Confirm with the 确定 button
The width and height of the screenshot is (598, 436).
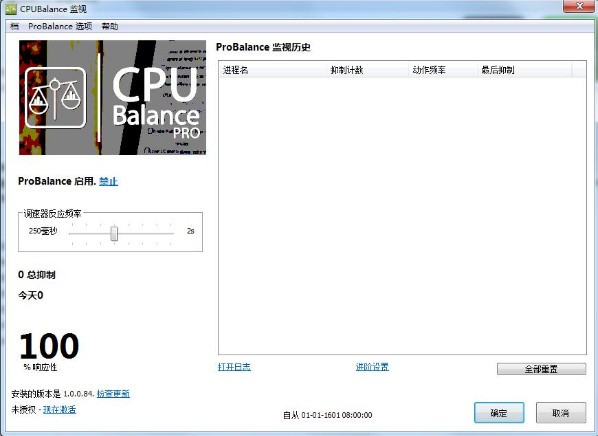[x=499, y=413]
